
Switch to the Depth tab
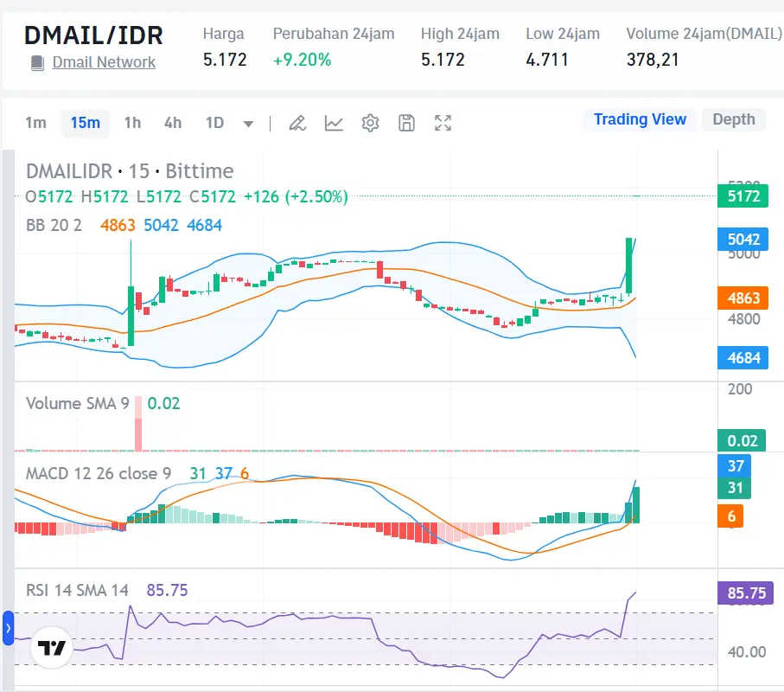(734, 119)
